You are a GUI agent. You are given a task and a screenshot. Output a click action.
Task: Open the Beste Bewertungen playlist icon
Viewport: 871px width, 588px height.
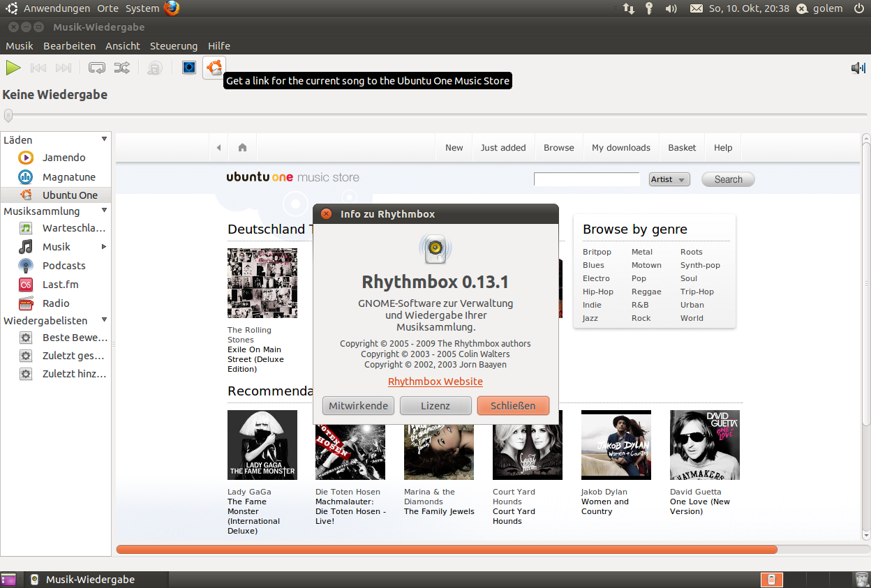click(x=26, y=338)
